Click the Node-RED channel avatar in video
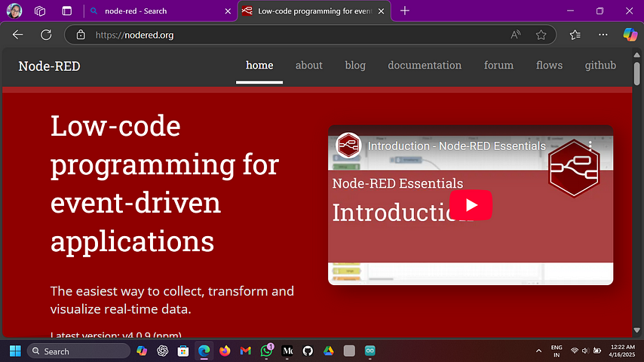The width and height of the screenshot is (644, 362). (x=348, y=145)
